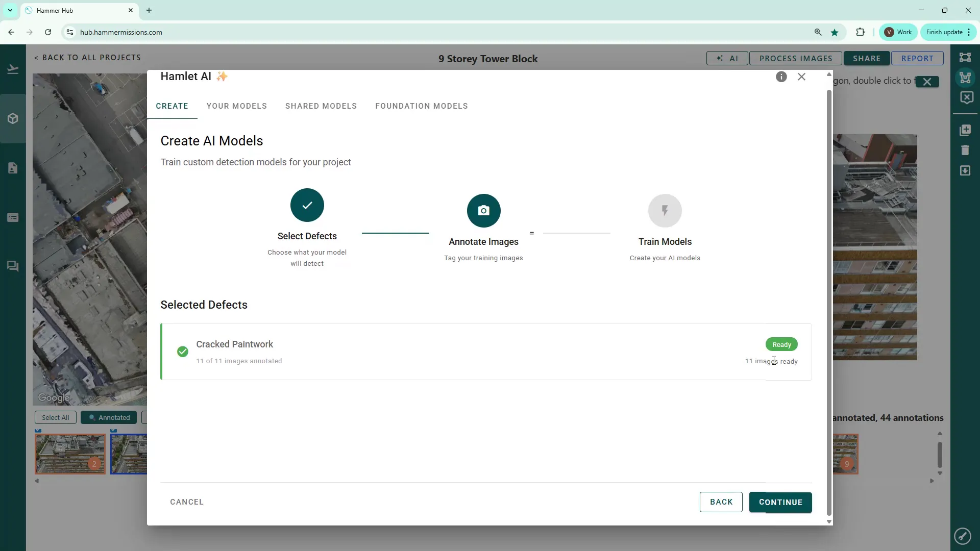The image size is (980, 551).
Task: Click the Train Models lightning step icon
Action: coord(665,211)
